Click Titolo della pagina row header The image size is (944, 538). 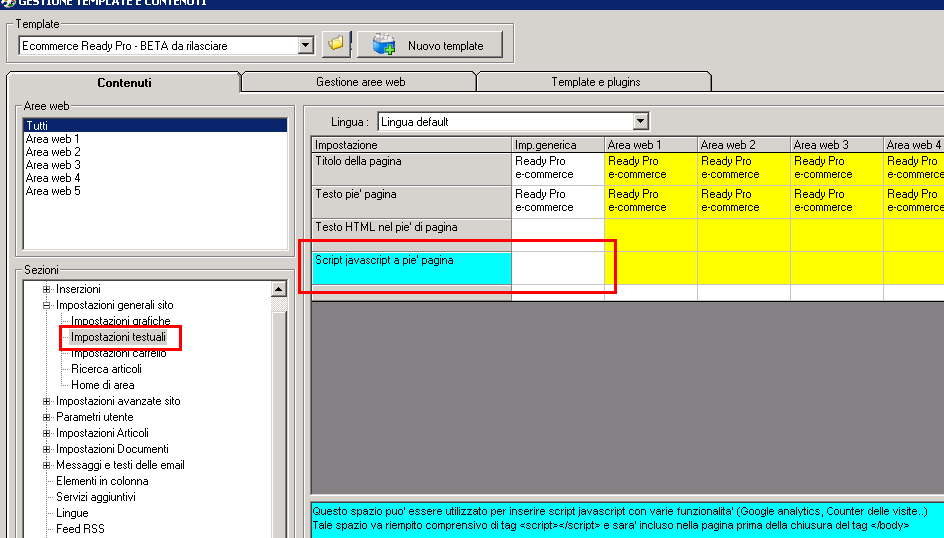coord(411,169)
